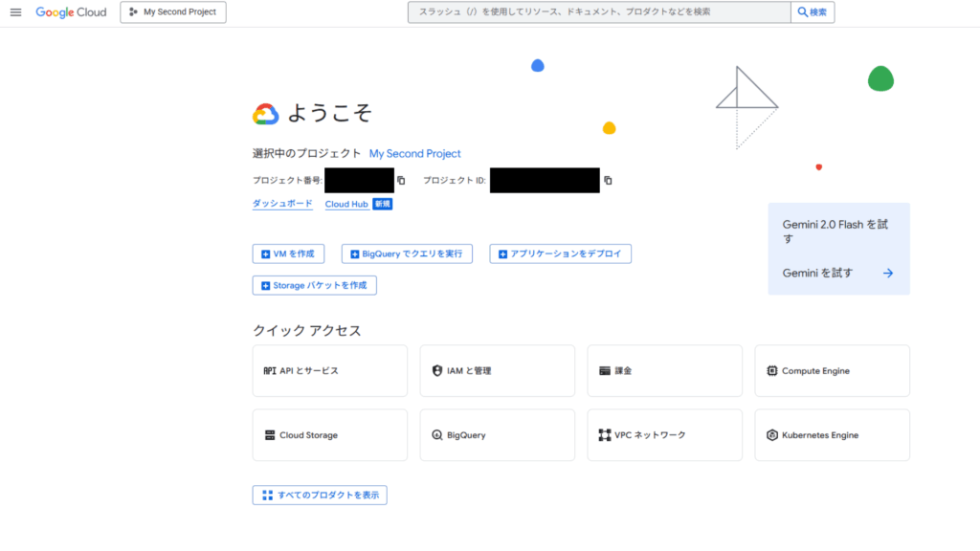Open the Cloud Hub link

[x=346, y=205]
